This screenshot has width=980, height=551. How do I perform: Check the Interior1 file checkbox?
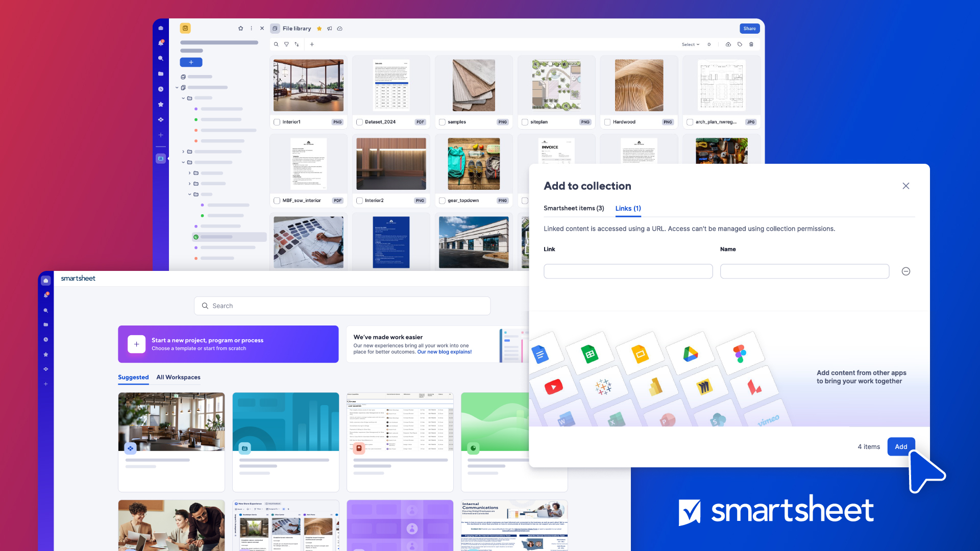(277, 122)
